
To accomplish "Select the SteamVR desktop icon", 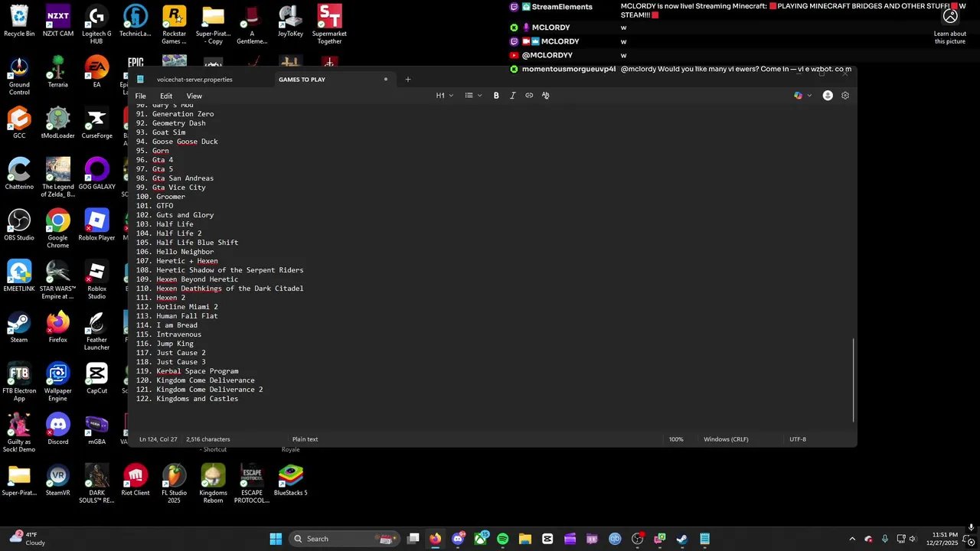I will coord(58,480).
